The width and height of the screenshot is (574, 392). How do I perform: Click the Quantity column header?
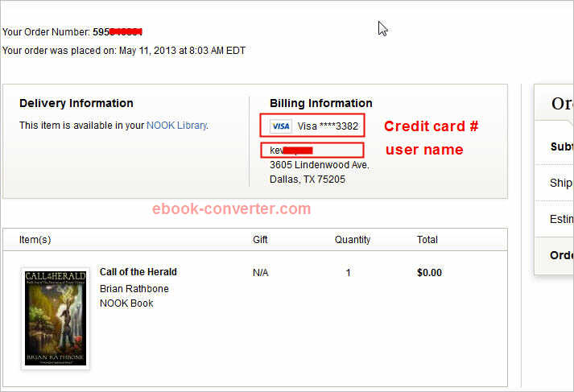coord(353,240)
